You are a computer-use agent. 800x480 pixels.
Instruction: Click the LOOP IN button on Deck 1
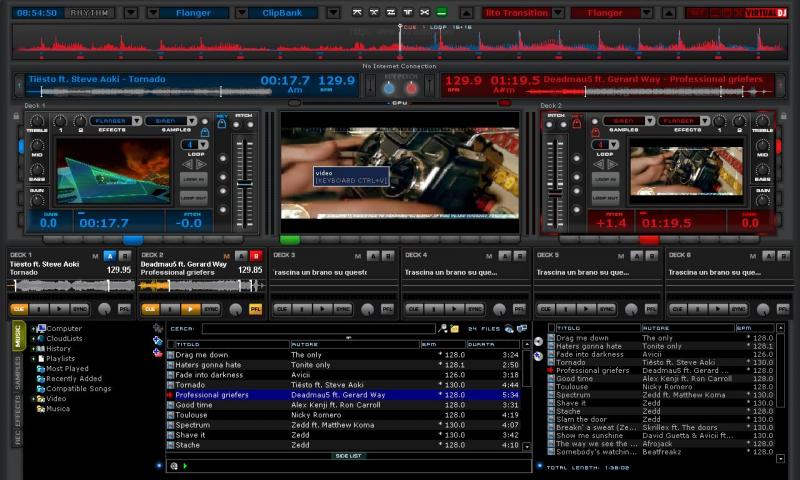(193, 179)
